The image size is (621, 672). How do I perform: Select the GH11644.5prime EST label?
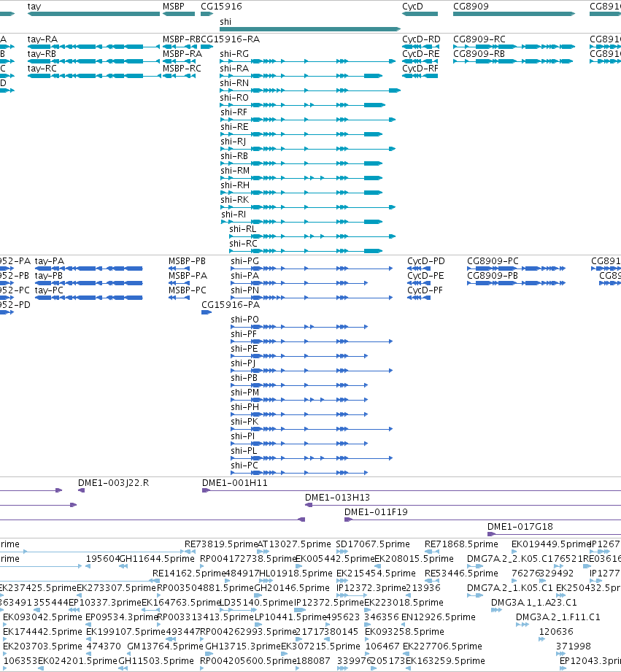pos(156,559)
